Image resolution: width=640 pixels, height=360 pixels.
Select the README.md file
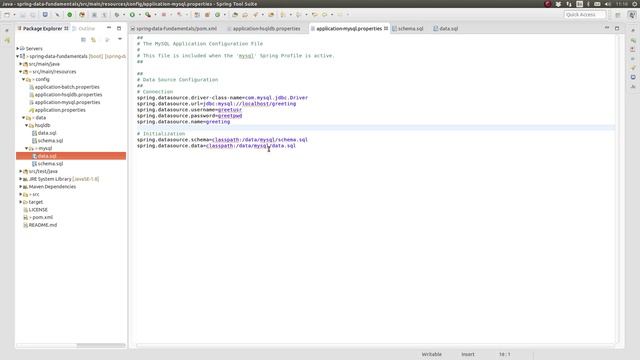[x=43, y=225]
